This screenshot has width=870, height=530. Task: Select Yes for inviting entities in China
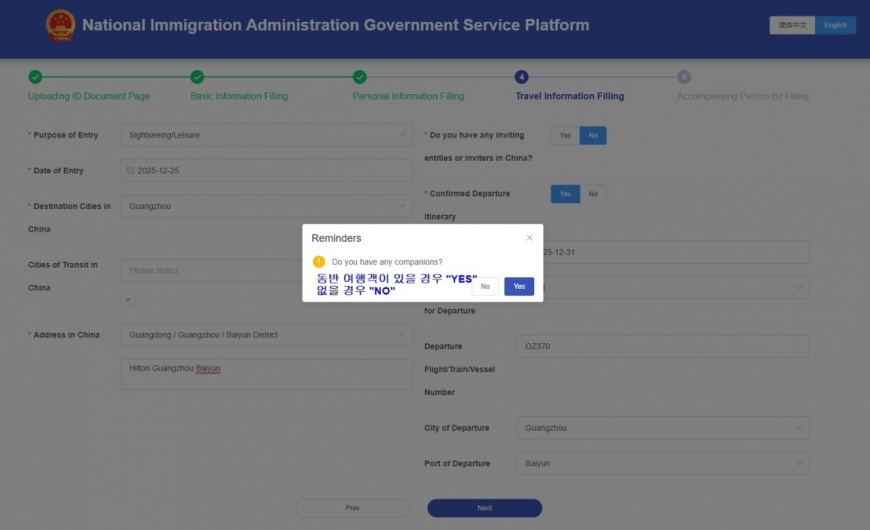565,135
